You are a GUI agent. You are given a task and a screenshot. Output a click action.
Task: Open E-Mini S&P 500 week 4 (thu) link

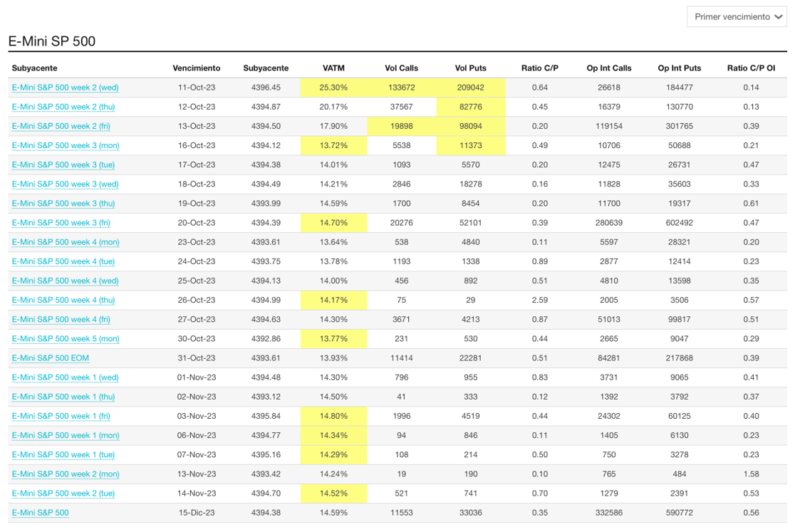[x=63, y=300]
